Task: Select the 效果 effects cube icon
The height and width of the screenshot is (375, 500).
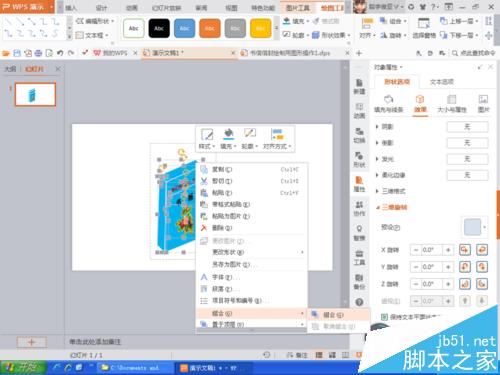Action: (x=420, y=104)
